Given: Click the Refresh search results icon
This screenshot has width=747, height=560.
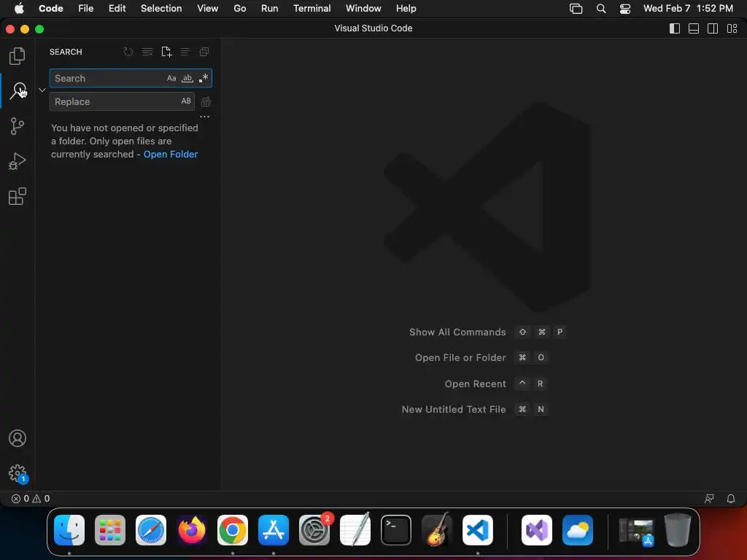Looking at the screenshot, I should 128,52.
